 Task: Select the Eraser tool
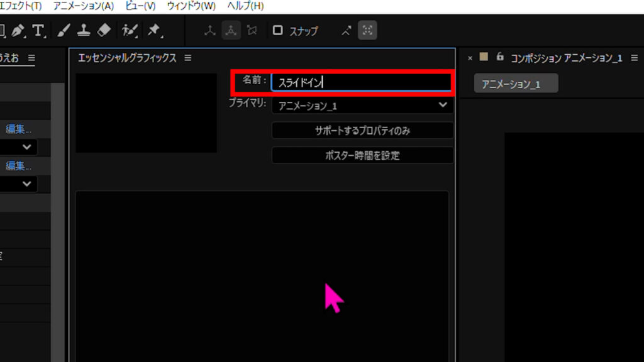(x=104, y=30)
